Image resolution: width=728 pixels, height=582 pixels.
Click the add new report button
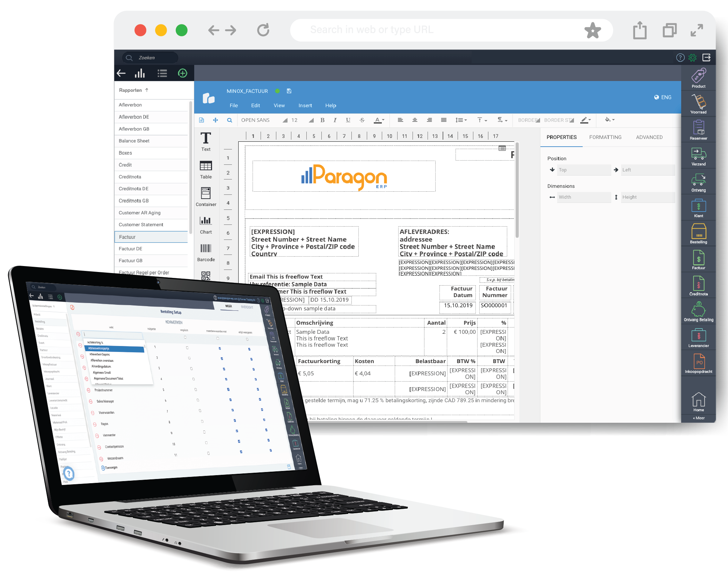click(183, 74)
